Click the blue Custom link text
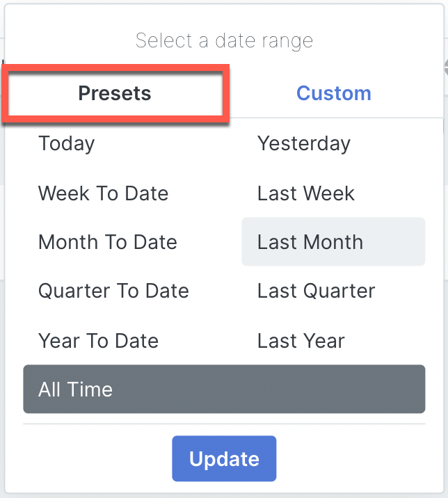Viewport: 448px width, 498px height. click(333, 93)
